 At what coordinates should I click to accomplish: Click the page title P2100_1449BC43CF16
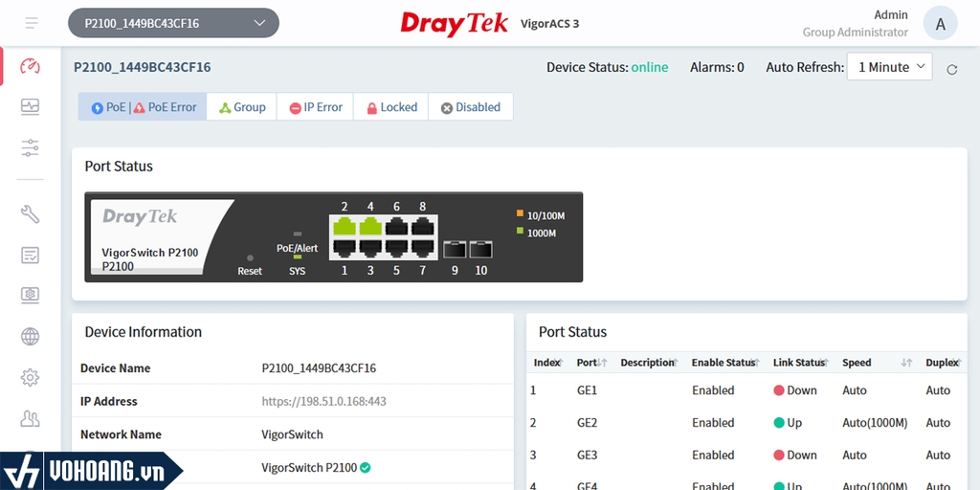click(143, 67)
